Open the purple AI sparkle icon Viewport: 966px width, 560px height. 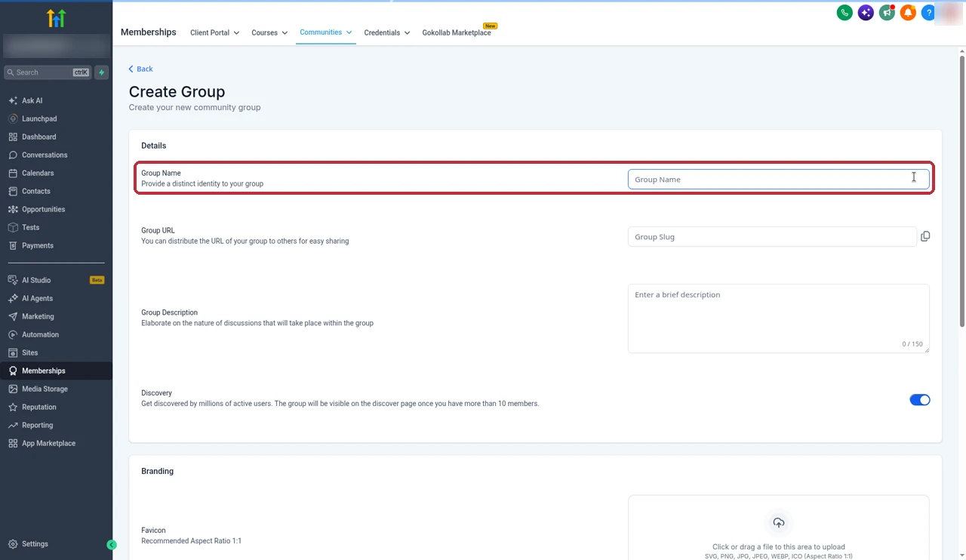pyautogui.click(x=866, y=13)
